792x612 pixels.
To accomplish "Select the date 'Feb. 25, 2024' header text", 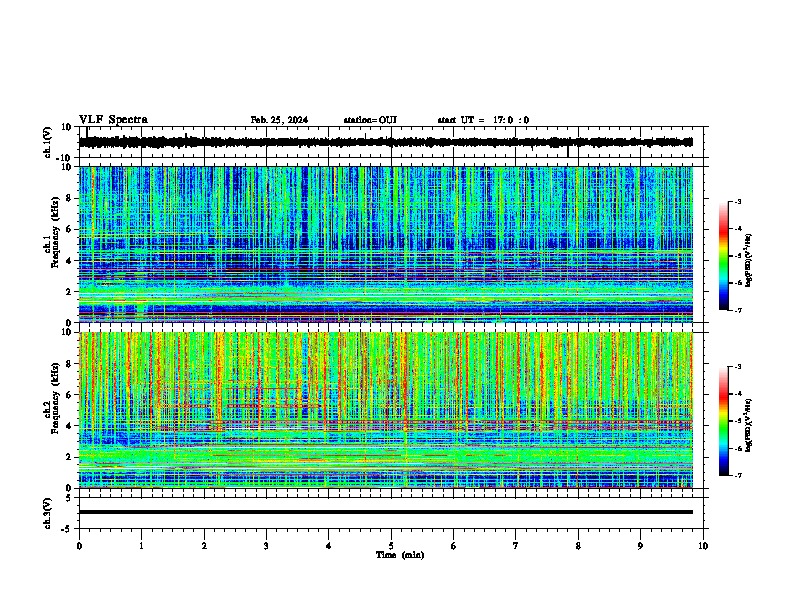I will [x=279, y=120].
